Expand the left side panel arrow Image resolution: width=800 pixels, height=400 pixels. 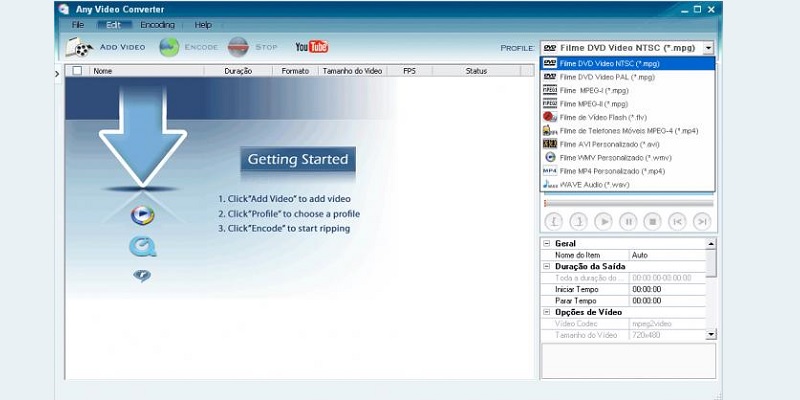(x=57, y=74)
